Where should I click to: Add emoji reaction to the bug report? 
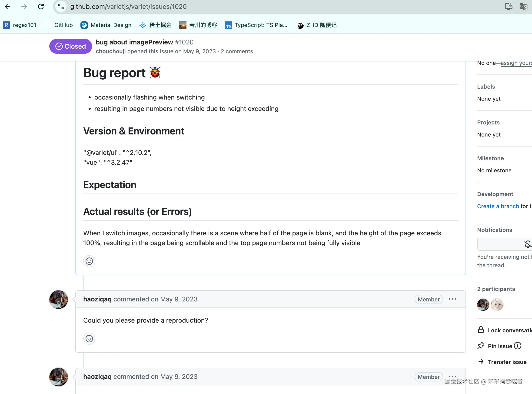click(x=89, y=261)
